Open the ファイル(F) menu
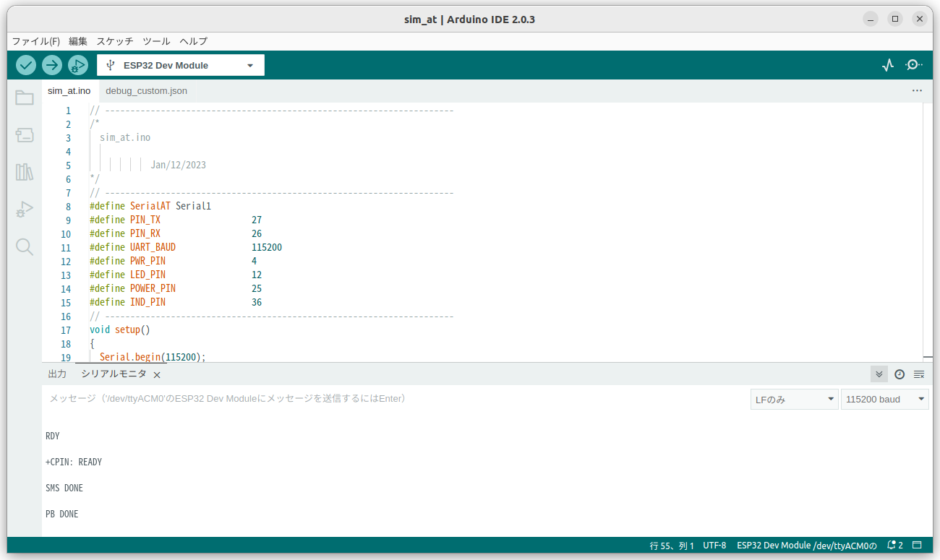Screen dimensions: 940x560 [36, 41]
